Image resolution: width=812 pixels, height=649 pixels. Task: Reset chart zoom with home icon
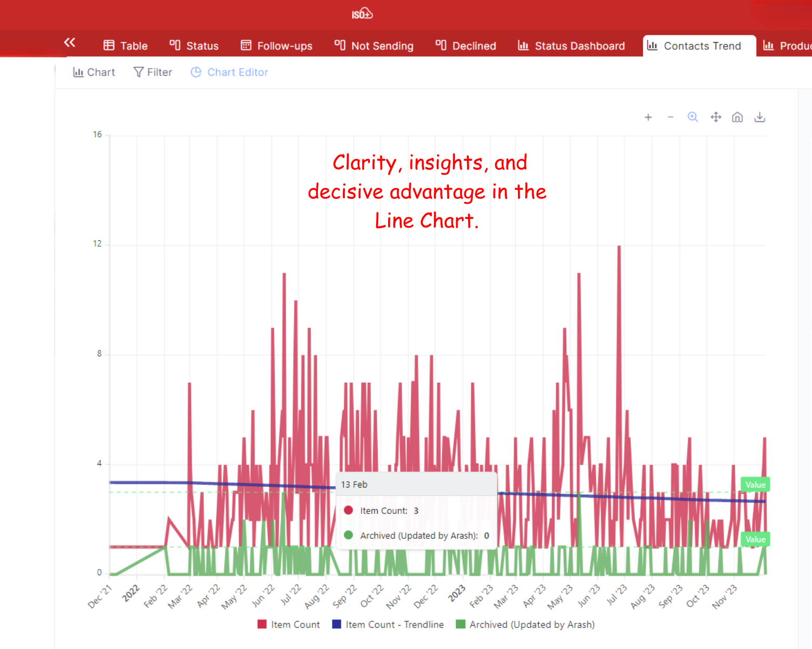click(737, 117)
